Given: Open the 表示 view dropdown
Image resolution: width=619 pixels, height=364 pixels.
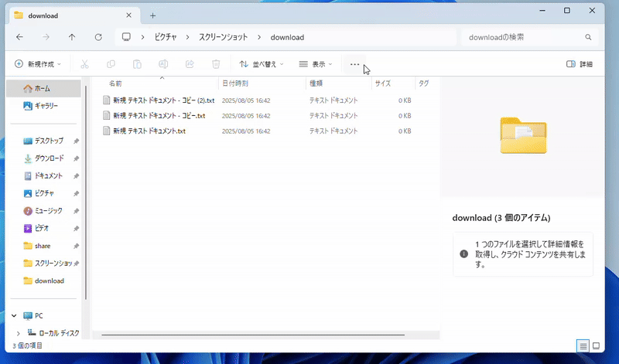Looking at the screenshot, I should click(x=316, y=64).
